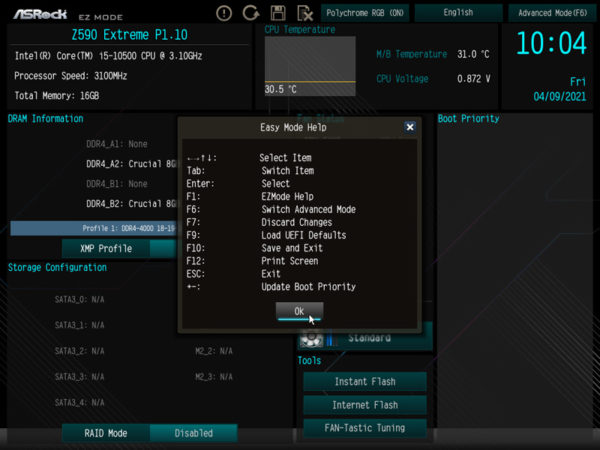Screen dimensions: 600x450
Task: Click DDR4_B1: None entry
Action: [117, 184]
